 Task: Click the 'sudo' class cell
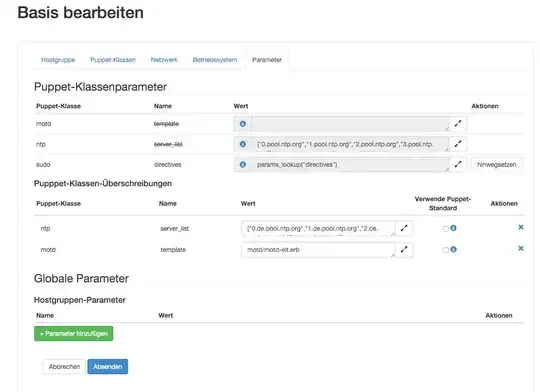[43, 165]
